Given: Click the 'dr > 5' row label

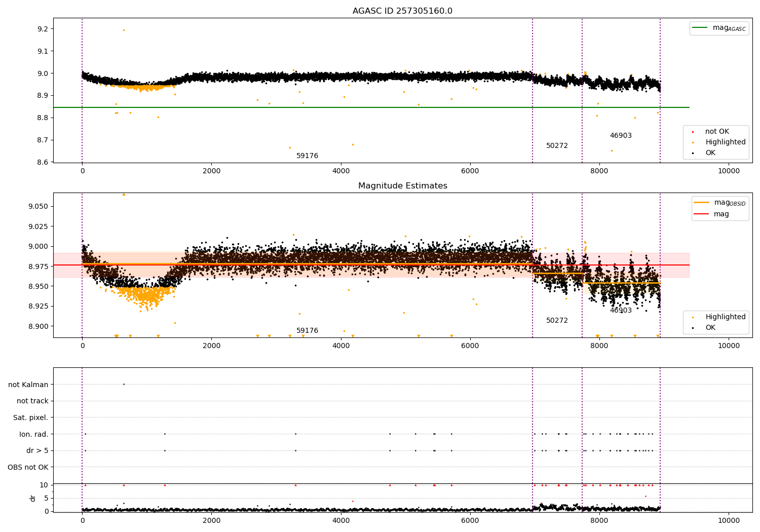Looking at the screenshot, I should pyautogui.click(x=37, y=450).
